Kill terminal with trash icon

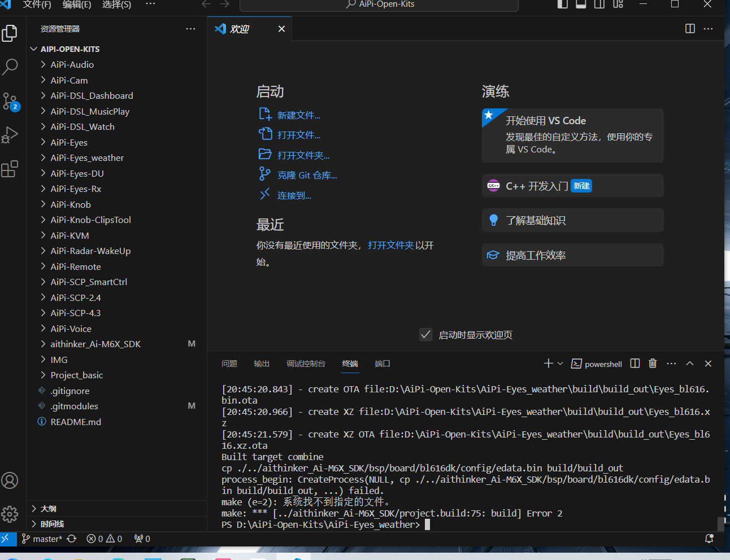click(653, 364)
